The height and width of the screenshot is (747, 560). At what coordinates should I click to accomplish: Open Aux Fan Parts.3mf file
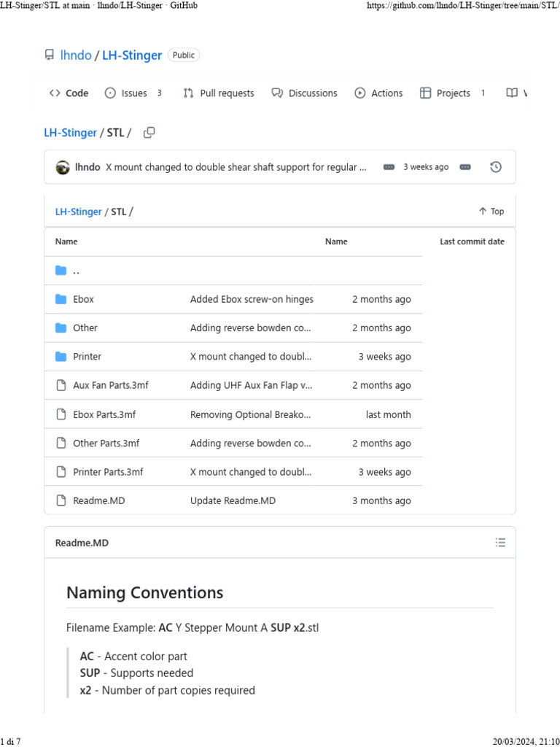pyautogui.click(x=111, y=386)
